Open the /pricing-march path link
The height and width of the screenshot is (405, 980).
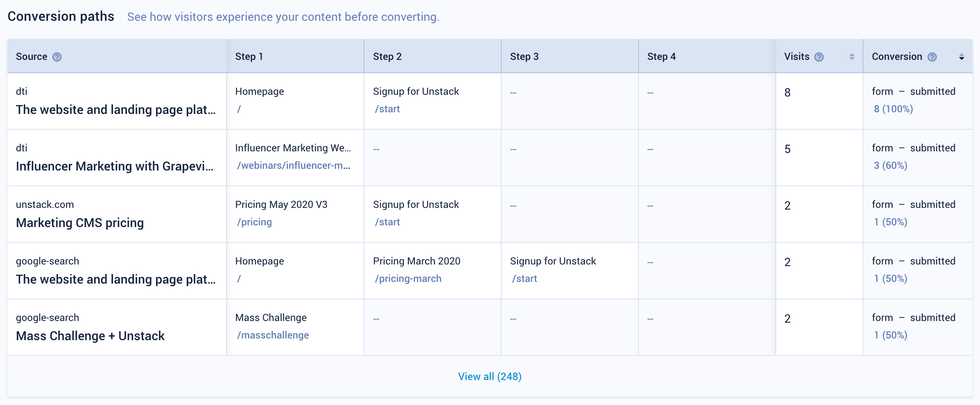(x=408, y=279)
